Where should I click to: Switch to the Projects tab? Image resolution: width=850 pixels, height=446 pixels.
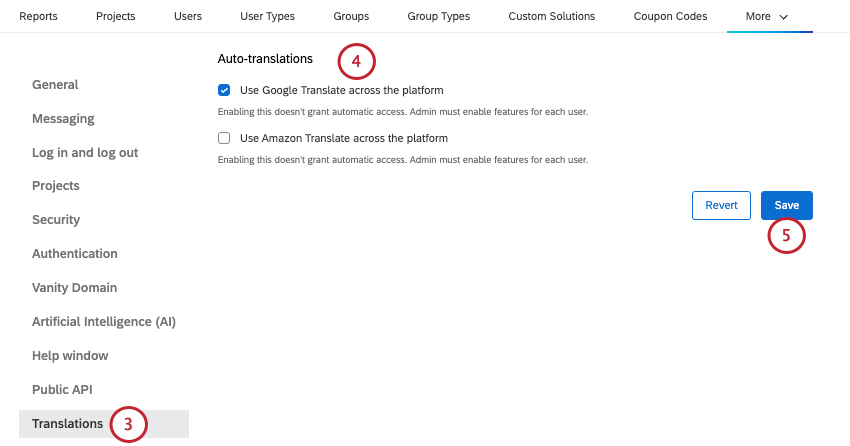coord(115,17)
